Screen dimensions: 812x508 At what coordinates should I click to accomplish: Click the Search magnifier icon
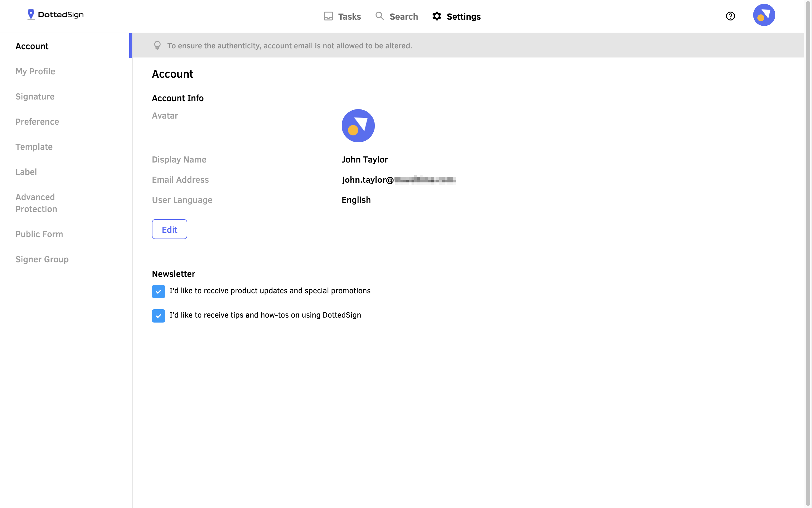[379, 16]
